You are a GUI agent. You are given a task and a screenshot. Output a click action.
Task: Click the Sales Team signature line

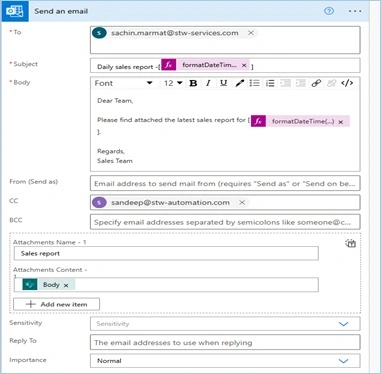point(115,161)
